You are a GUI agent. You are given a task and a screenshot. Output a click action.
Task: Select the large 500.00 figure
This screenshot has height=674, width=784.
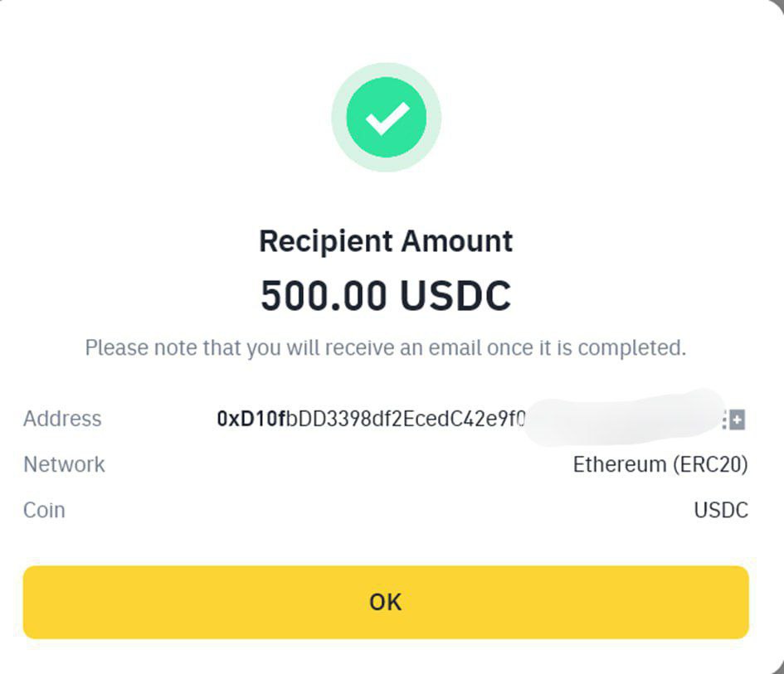324,295
